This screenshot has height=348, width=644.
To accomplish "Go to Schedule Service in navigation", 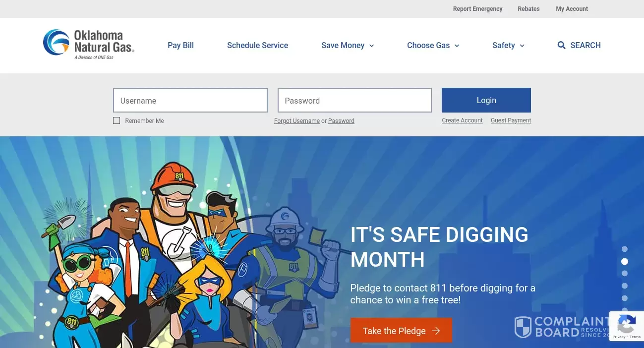I will pyautogui.click(x=257, y=45).
